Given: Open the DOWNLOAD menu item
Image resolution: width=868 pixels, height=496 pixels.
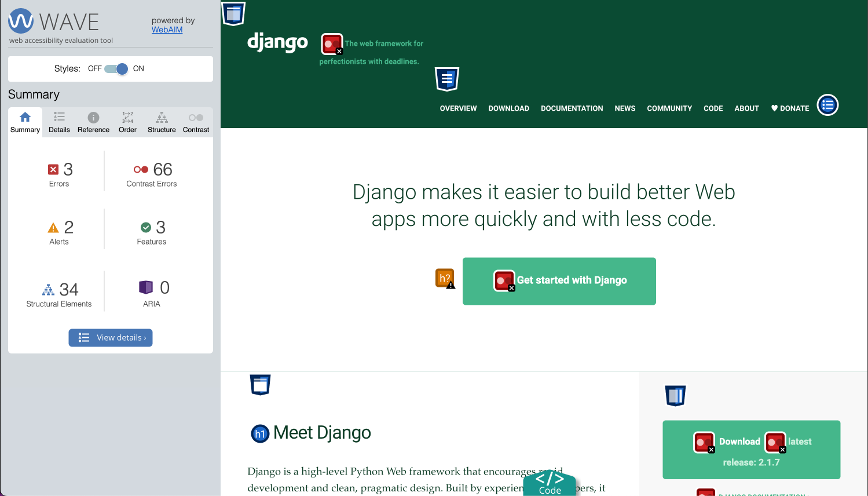Looking at the screenshot, I should [x=508, y=108].
